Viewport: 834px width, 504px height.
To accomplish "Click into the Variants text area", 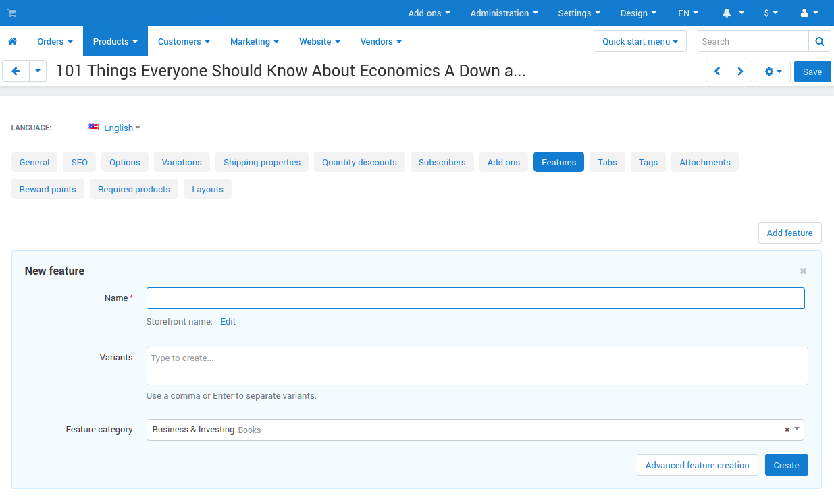I will (477, 366).
